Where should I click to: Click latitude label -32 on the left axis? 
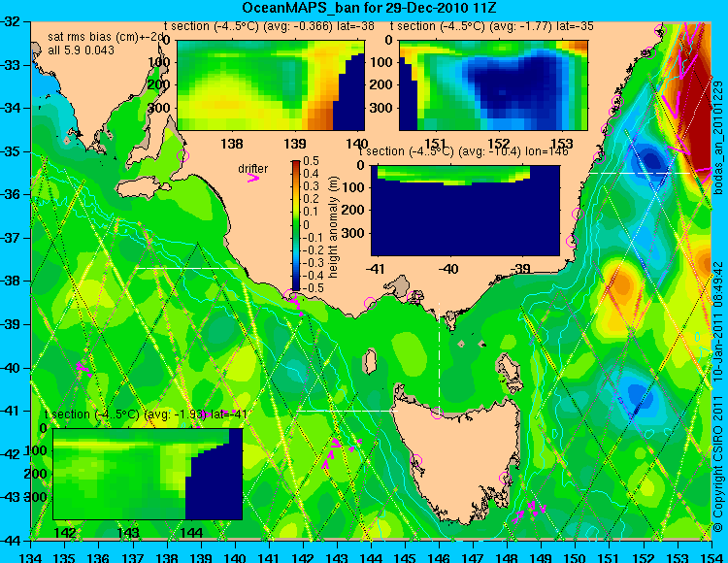[10, 21]
